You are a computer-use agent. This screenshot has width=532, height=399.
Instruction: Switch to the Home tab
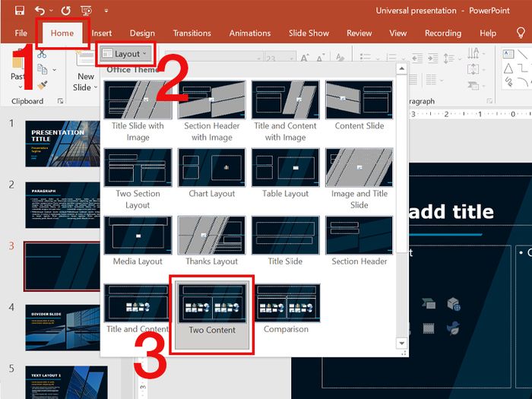coord(62,33)
